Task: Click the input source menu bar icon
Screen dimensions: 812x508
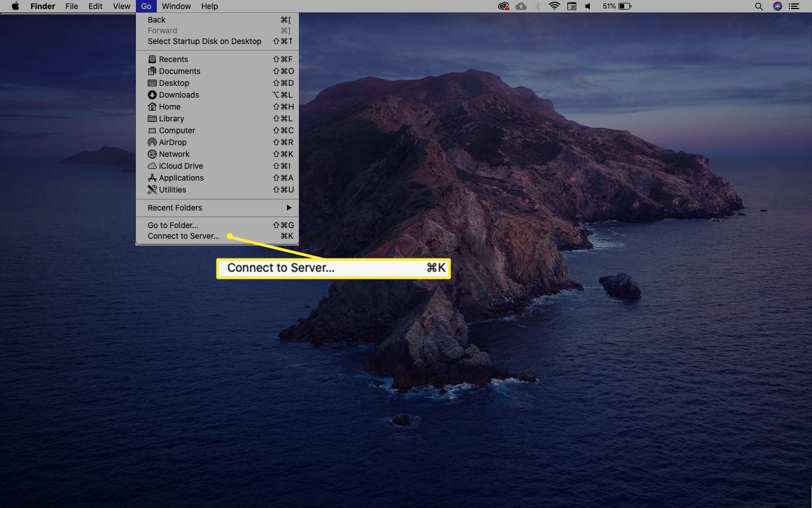Action: click(572, 6)
